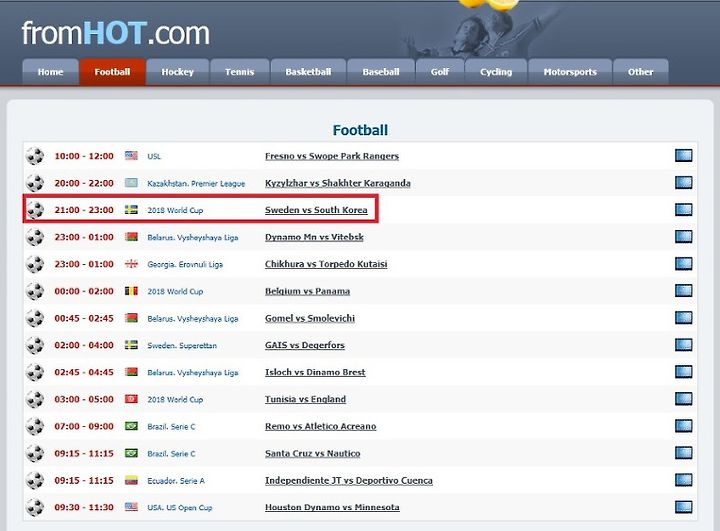This screenshot has height=531, width=720.
Task: Click the TV icon for GAIS vs Degerfors
Action: pyautogui.click(x=684, y=345)
